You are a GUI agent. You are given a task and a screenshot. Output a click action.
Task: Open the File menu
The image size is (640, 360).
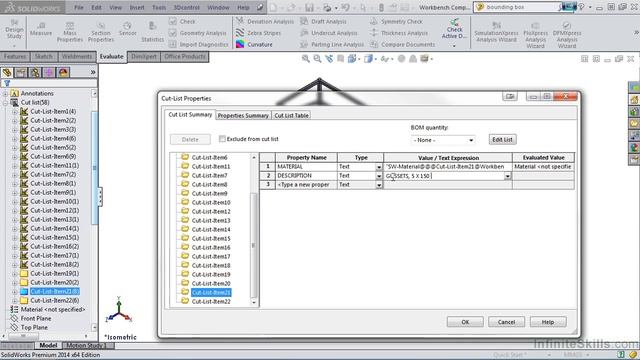tap(79, 7)
